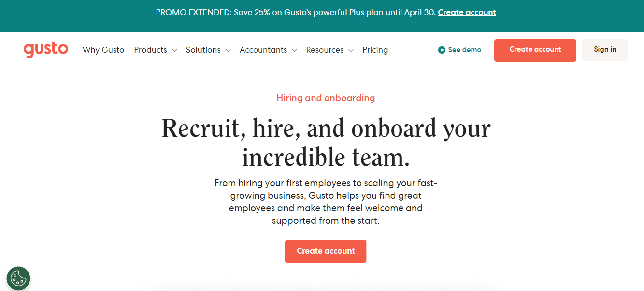Click Create account below hero text
644x291 pixels.
coord(326,251)
